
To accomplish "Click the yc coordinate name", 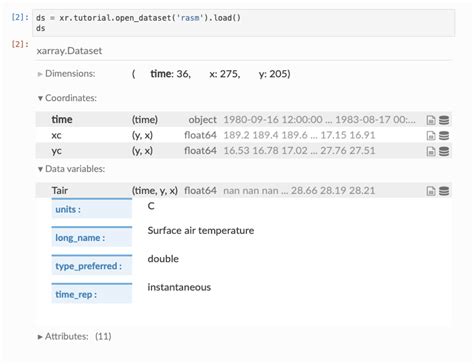I will point(56,151).
